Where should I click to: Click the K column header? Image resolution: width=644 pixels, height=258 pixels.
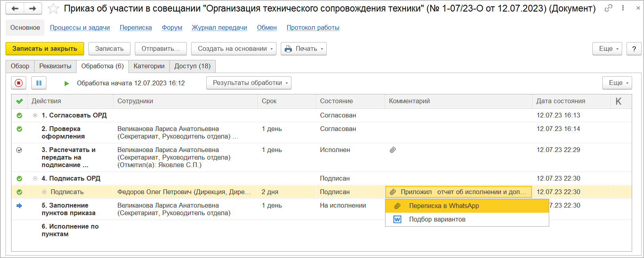pos(618,101)
